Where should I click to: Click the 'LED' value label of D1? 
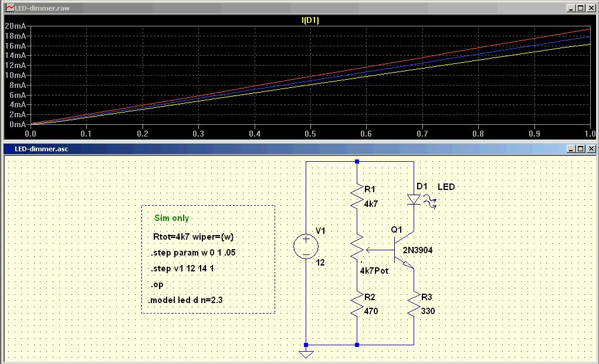446,187
